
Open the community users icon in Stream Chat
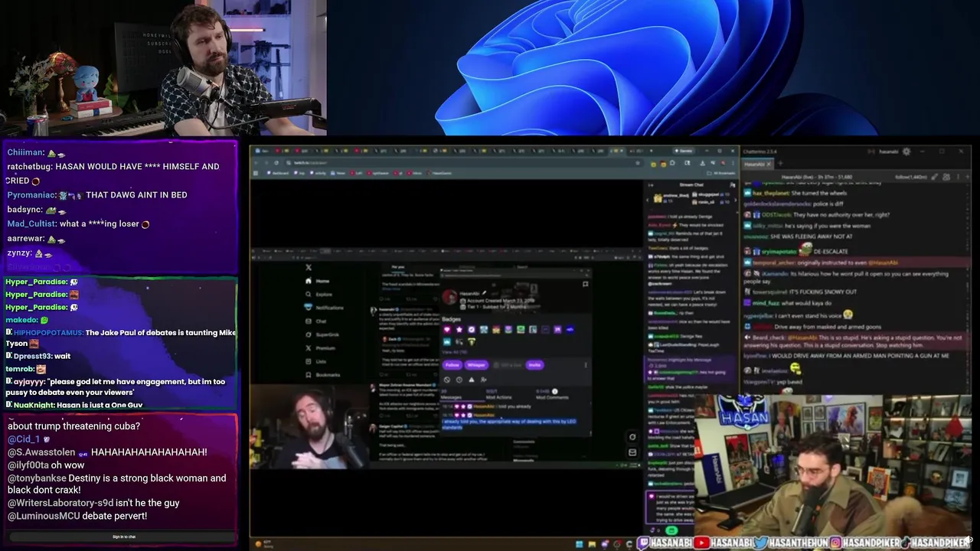tap(733, 185)
